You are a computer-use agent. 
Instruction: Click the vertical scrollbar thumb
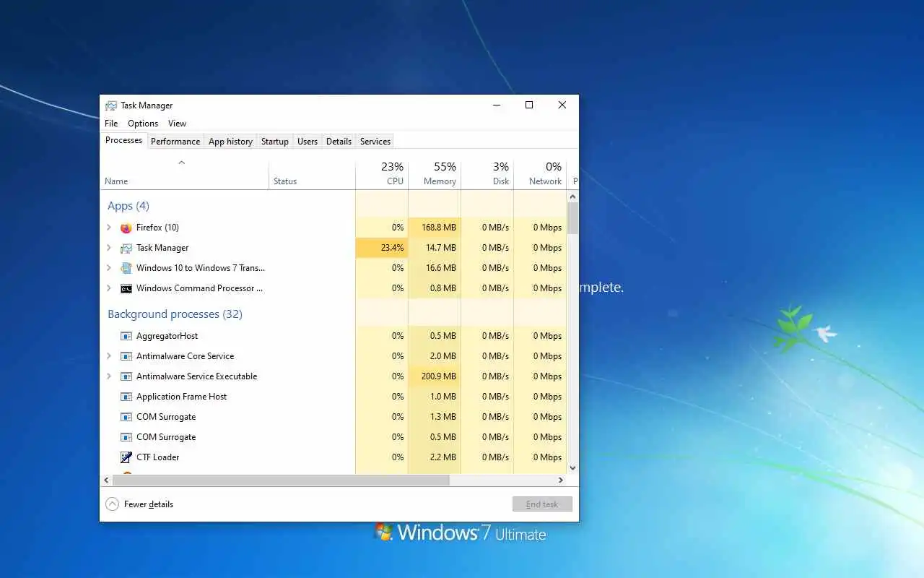tap(573, 217)
